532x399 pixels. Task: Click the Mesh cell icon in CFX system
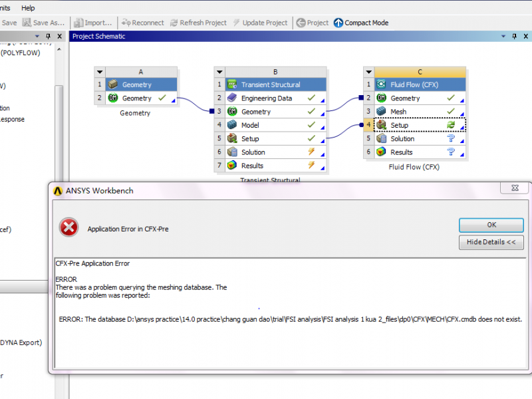[x=381, y=111]
